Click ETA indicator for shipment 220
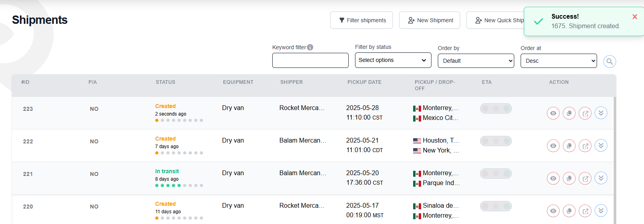 tap(496, 206)
